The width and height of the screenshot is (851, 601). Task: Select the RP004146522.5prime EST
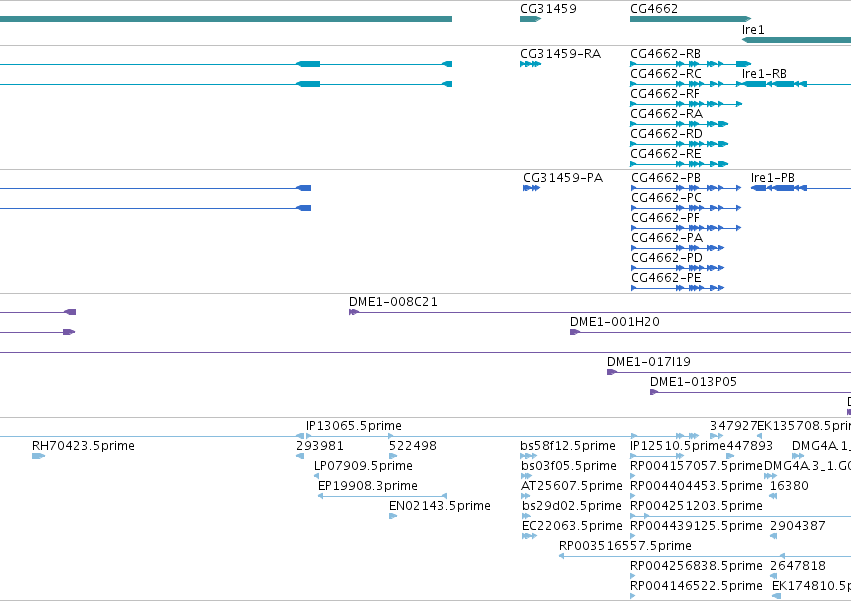[x=696, y=586]
